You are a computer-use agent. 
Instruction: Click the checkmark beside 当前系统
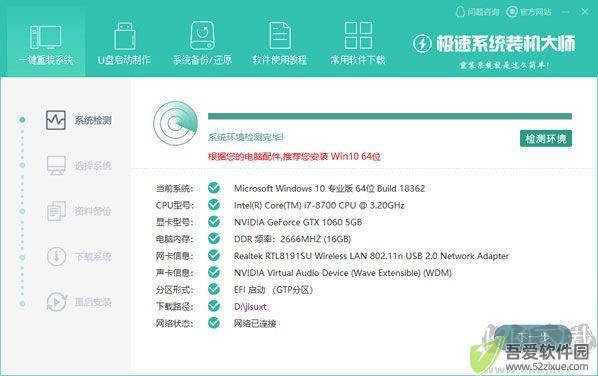point(214,188)
